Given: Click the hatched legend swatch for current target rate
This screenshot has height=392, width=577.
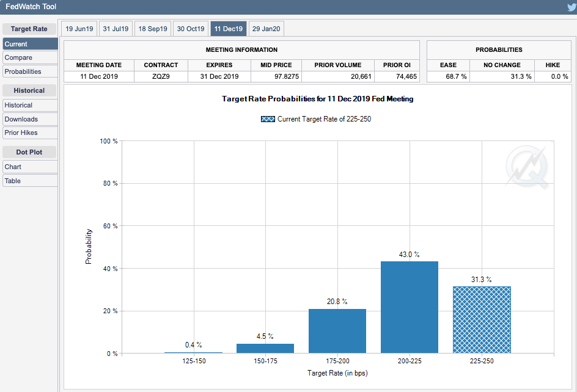Looking at the screenshot, I should pyautogui.click(x=268, y=119).
